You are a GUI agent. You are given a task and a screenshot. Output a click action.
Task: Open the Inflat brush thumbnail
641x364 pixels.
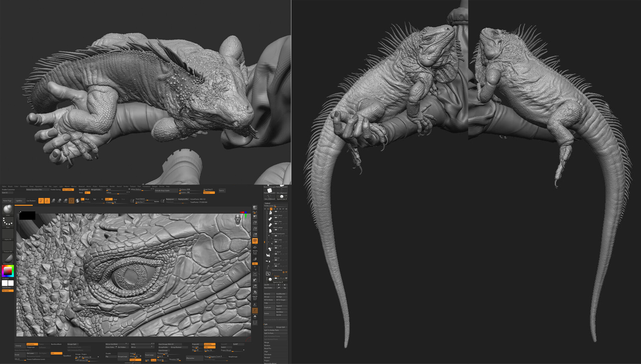pos(8,210)
